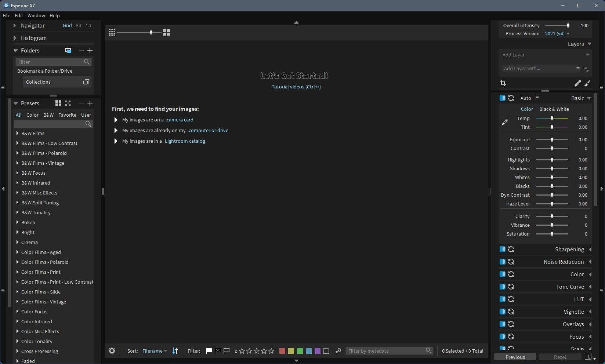
Task: Open the Add Layer with... dropdown
Action: click(541, 68)
